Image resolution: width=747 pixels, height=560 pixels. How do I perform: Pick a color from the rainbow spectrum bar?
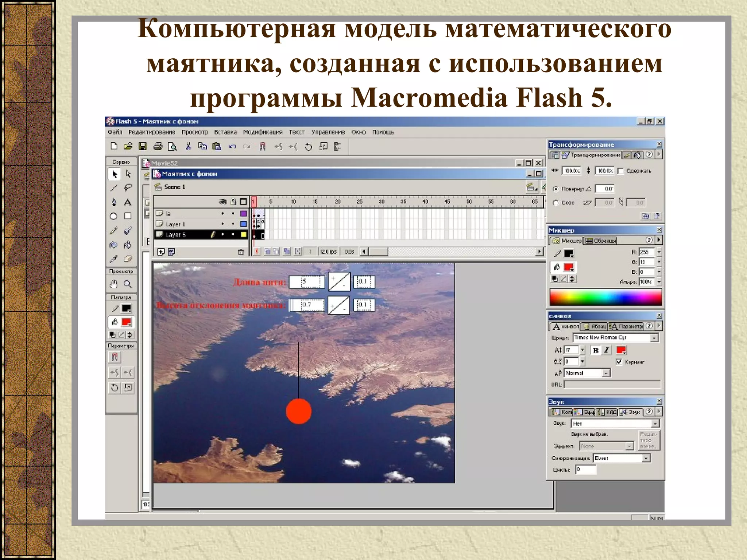point(605,297)
